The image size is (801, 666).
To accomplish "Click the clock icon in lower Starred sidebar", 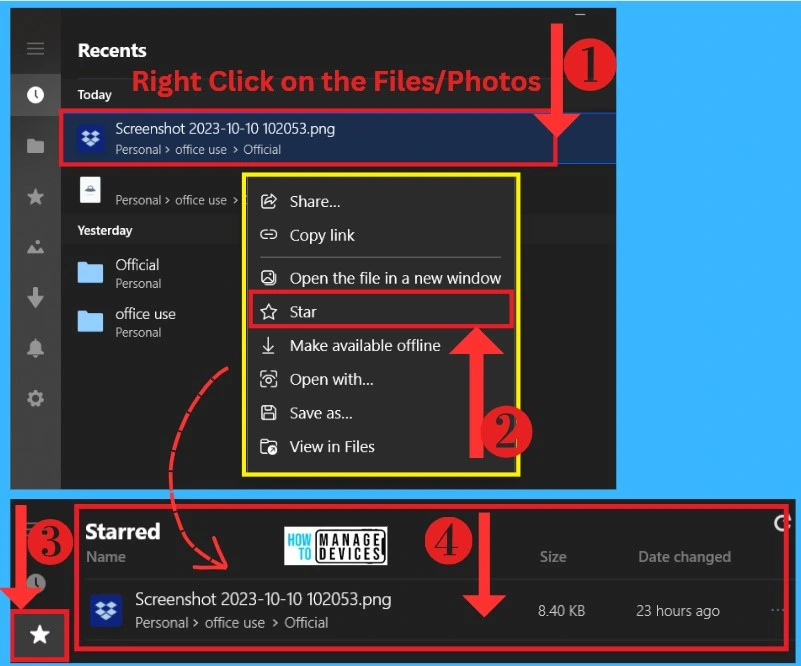I will point(36,583).
